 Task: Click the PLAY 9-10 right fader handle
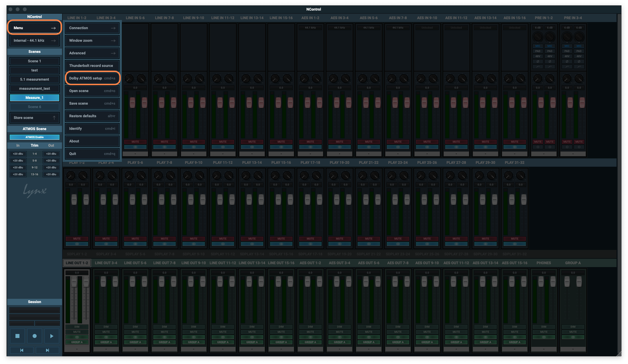[203, 199]
